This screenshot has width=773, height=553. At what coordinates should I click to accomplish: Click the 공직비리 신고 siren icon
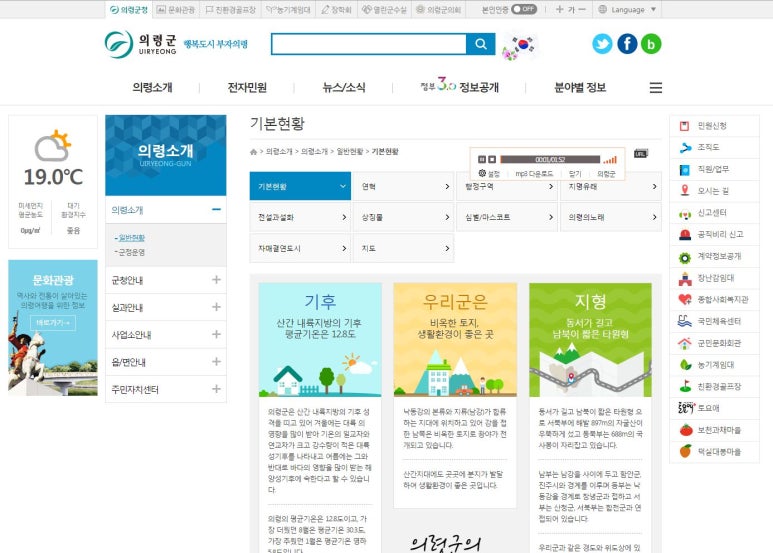tap(685, 235)
